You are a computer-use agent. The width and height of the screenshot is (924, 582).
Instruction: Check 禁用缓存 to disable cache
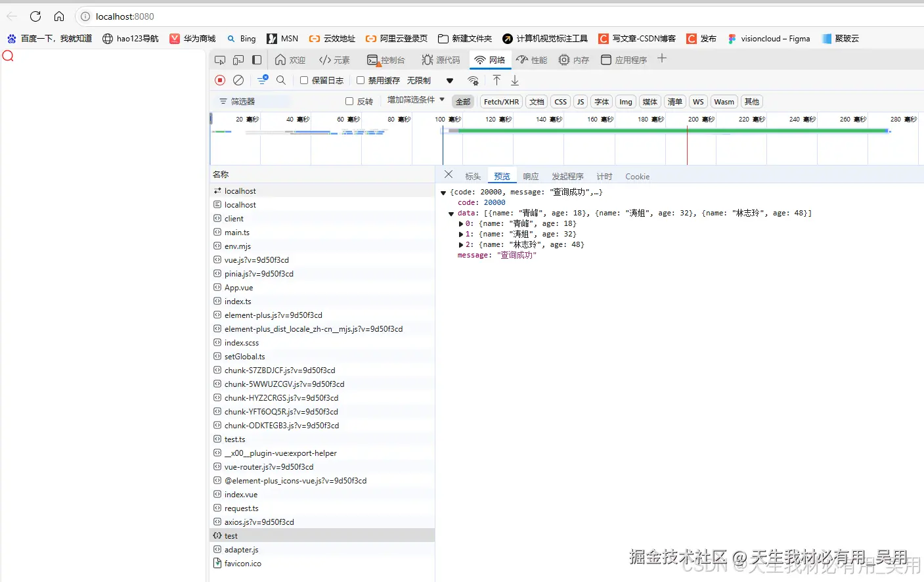[361, 79]
